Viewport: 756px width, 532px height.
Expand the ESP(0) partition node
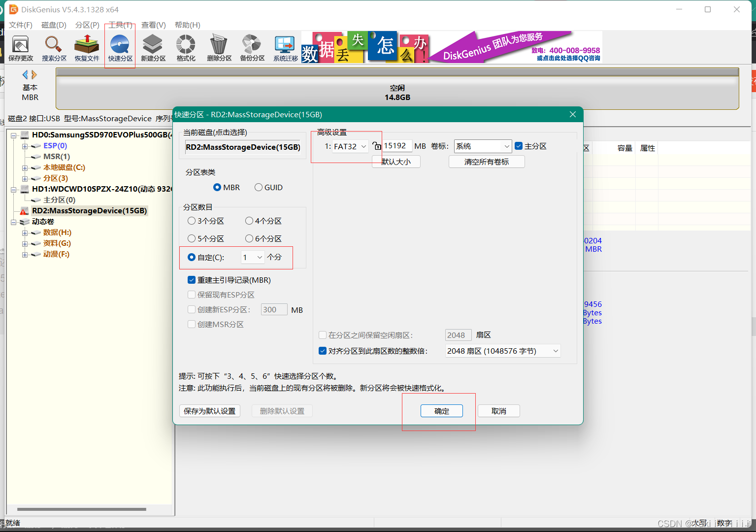click(x=25, y=146)
